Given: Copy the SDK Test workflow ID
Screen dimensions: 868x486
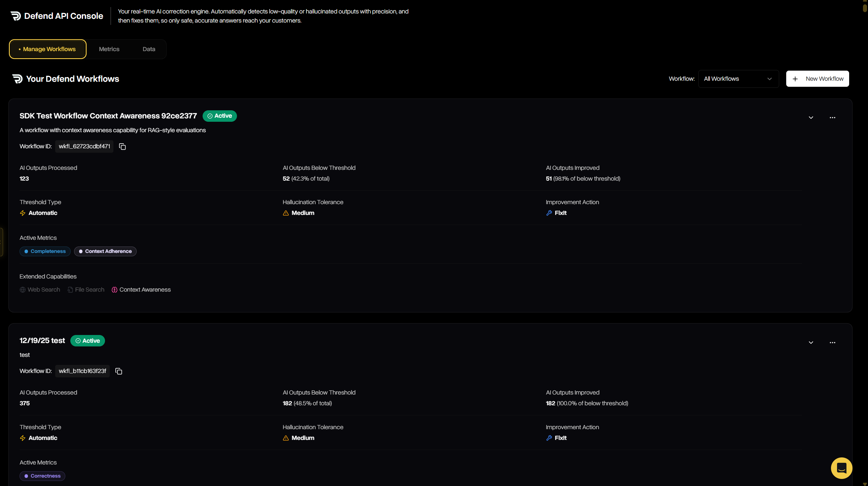Looking at the screenshot, I should click(x=122, y=146).
